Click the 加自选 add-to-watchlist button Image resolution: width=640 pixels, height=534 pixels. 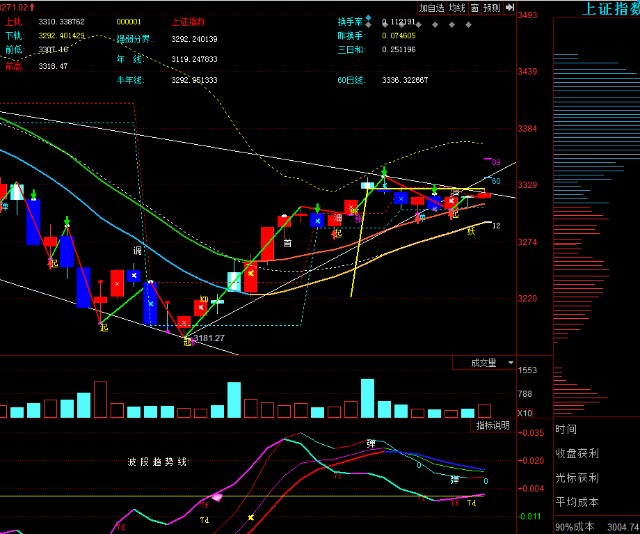tap(432, 8)
